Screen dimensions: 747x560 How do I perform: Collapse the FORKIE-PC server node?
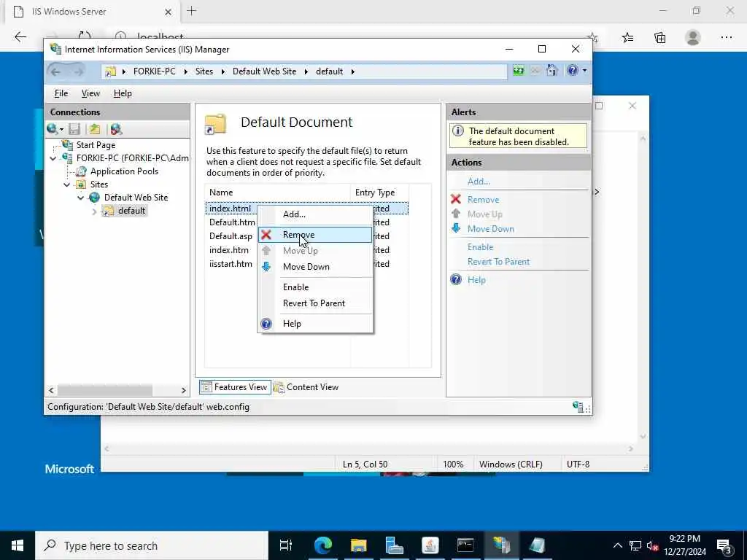click(53, 158)
